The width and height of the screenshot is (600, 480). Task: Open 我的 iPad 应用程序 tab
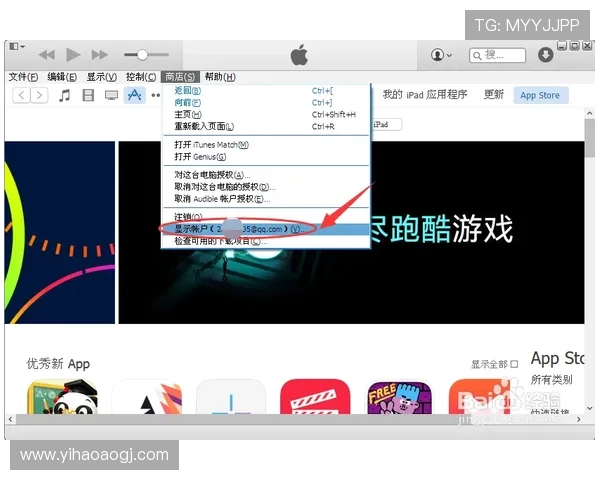(x=425, y=95)
